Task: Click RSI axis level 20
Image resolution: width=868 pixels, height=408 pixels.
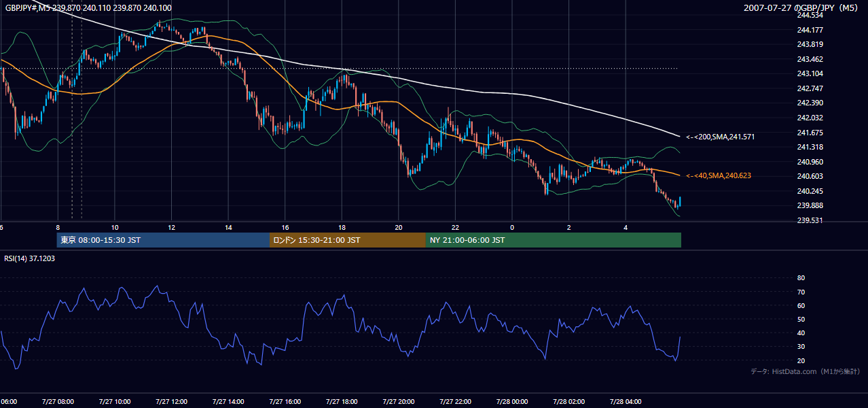Action: pyautogui.click(x=801, y=360)
